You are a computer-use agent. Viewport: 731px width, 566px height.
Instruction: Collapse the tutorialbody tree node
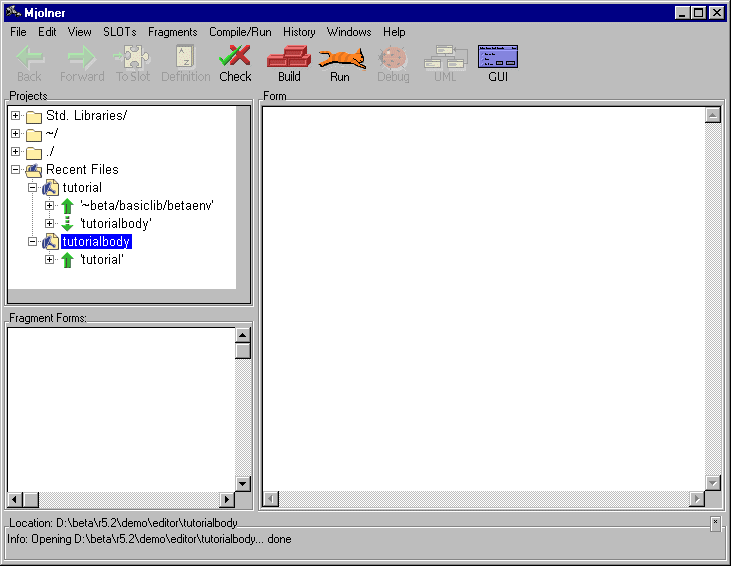[33, 242]
